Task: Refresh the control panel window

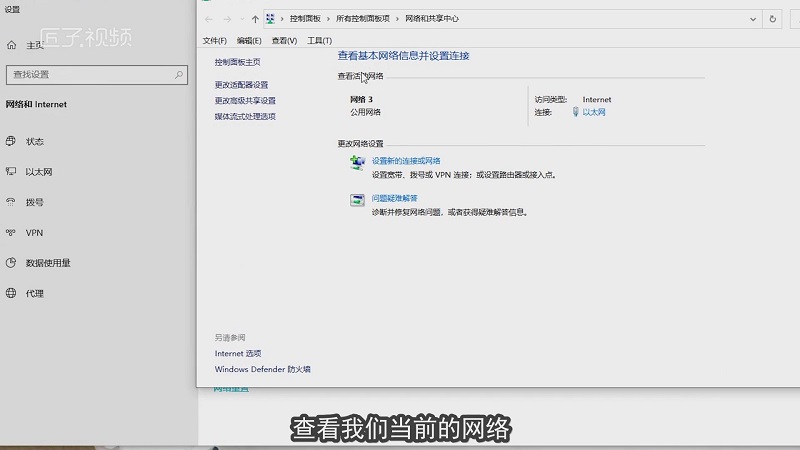Action: click(772, 19)
